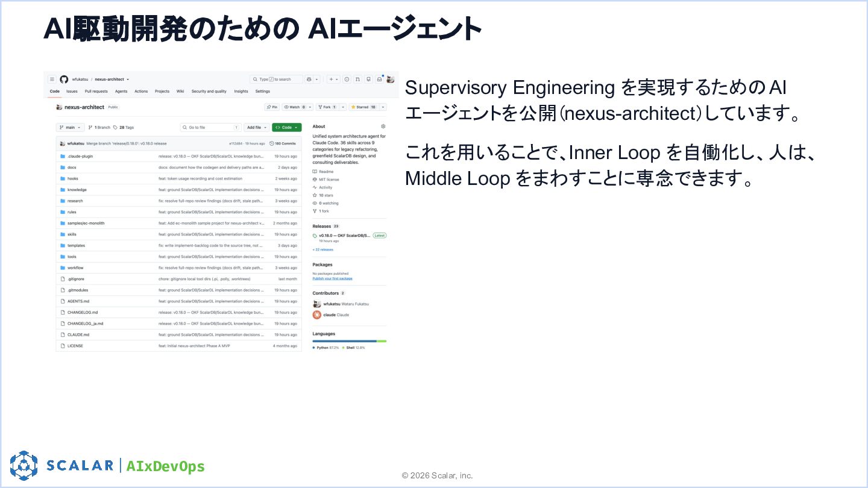Open the Projects tab
The height and width of the screenshot is (488, 868).
click(x=162, y=92)
